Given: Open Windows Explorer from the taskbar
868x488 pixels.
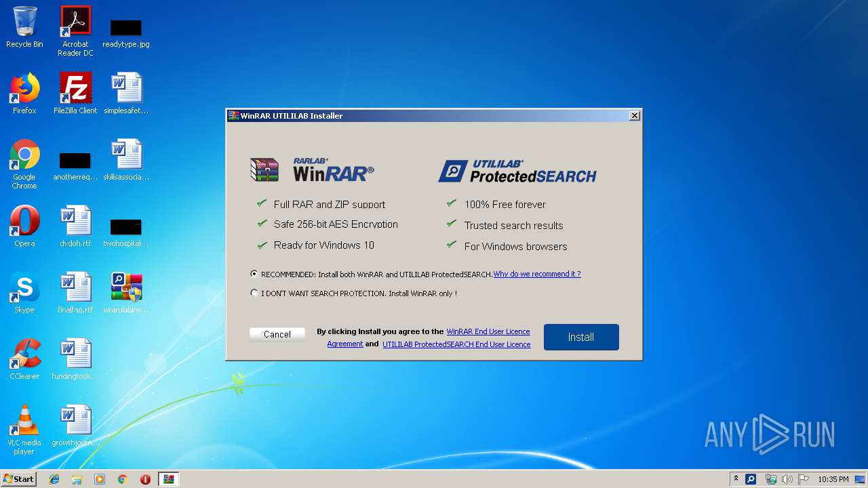Looking at the screenshot, I should tap(77, 479).
